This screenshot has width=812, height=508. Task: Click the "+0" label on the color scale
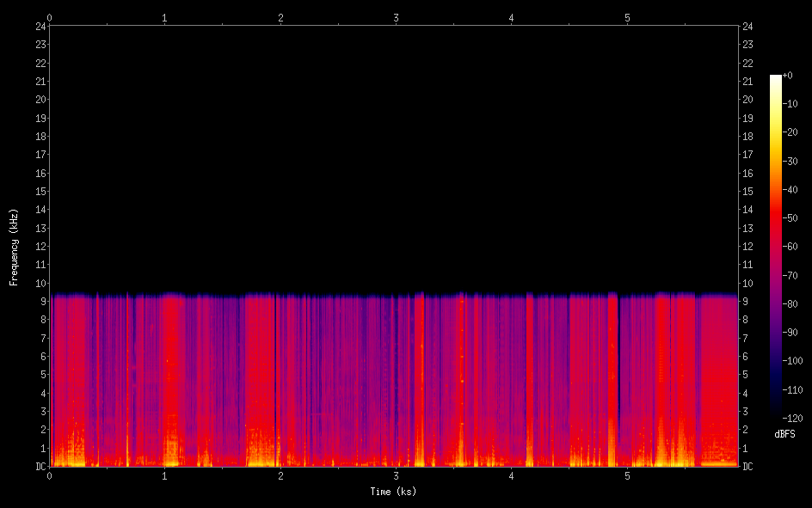[x=788, y=76]
